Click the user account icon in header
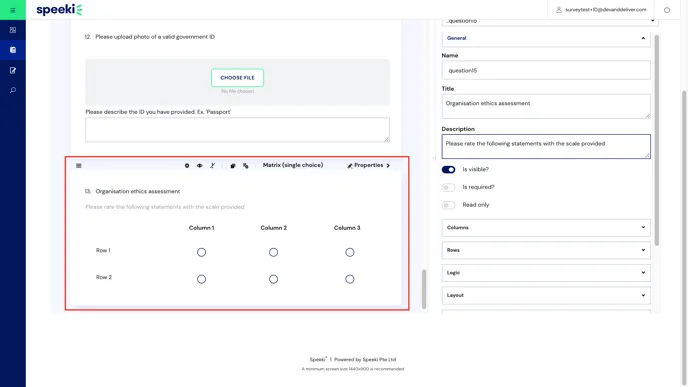Screen dimensions: 688x387 (x=559, y=10)
